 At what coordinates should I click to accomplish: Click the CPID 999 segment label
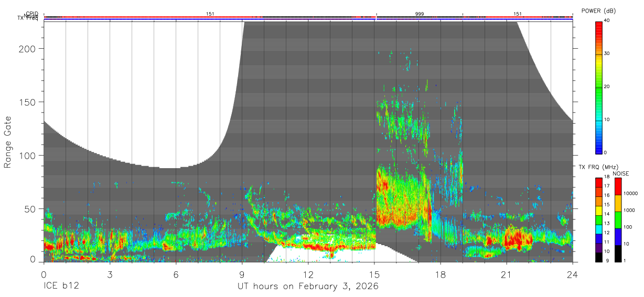(x=420, y=14)
